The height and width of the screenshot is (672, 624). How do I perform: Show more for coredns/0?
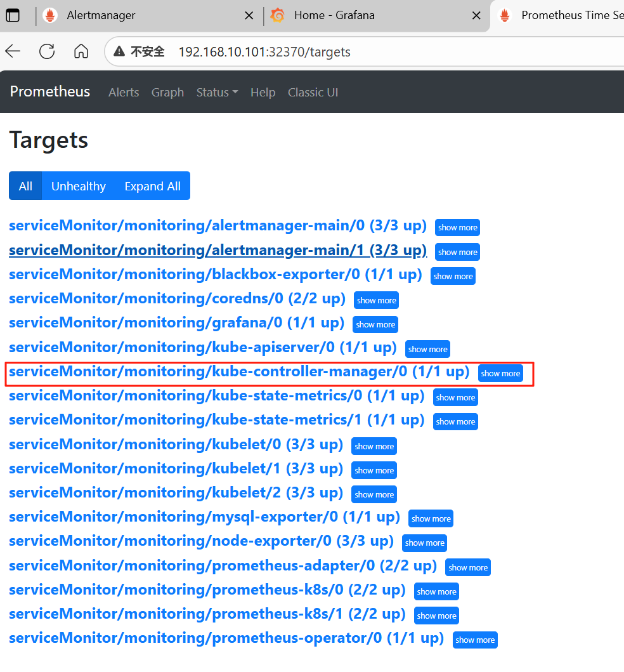377,300
